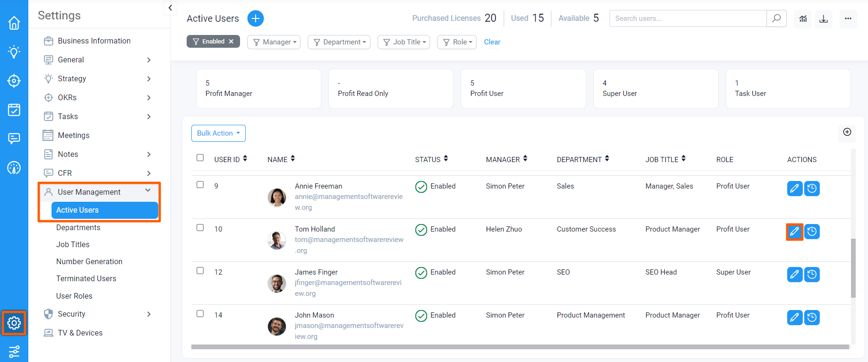868x362 pixels.
Task: Click edit pencil for Tom Holland
Action: [x=794, y=232]
